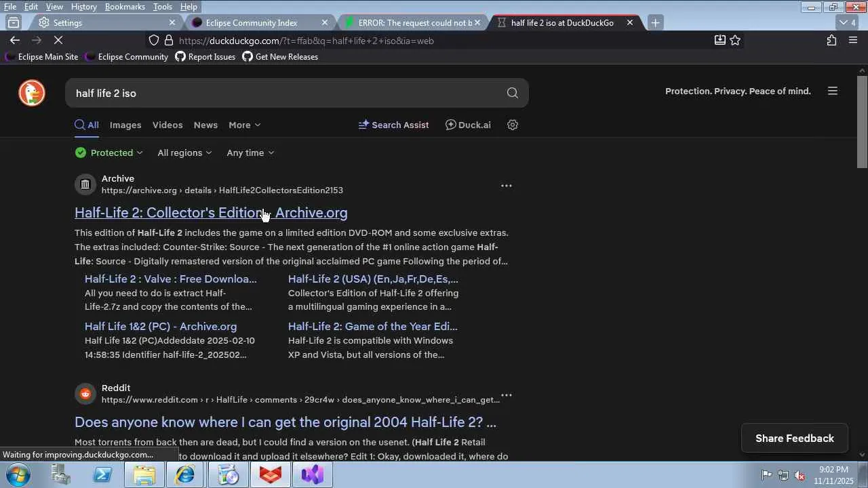This screenshot has width=868, height=488.
Task: Open the File menu
Action: [10, 7]
